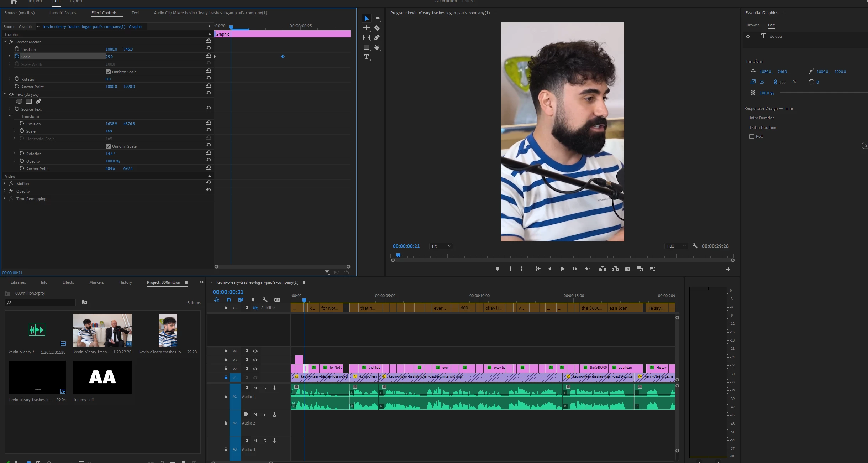This screenshot has height=463, width=868.
Task: Open the Fit zoom level dropdown
Action: pyautogui.click(x=441, y=246)
